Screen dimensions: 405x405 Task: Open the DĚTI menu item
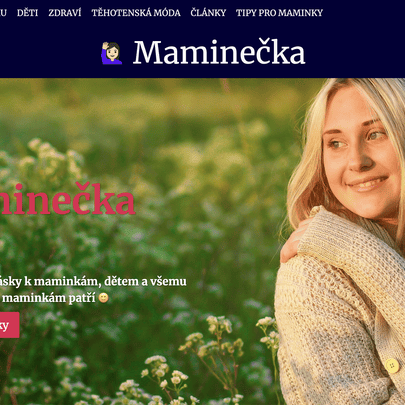(x=27, y=13)
